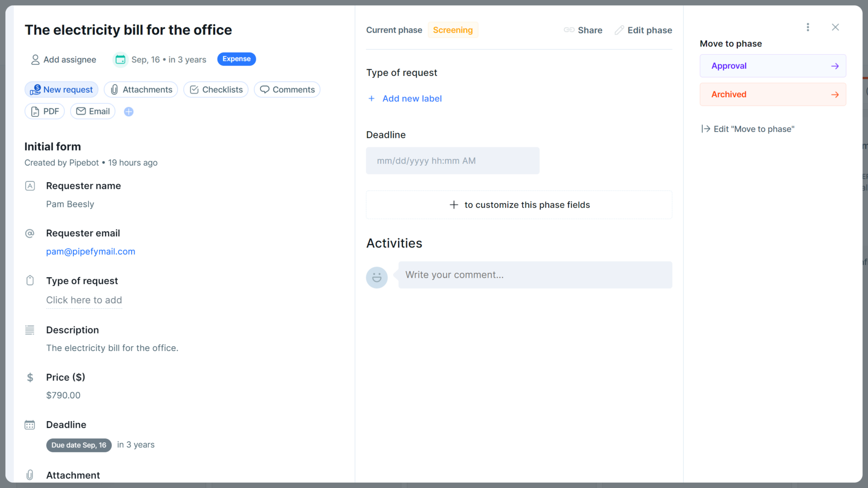The width and height of the screenshot is (868, 488).
Task: Click the Share link icon
Action: pos(569,30)
